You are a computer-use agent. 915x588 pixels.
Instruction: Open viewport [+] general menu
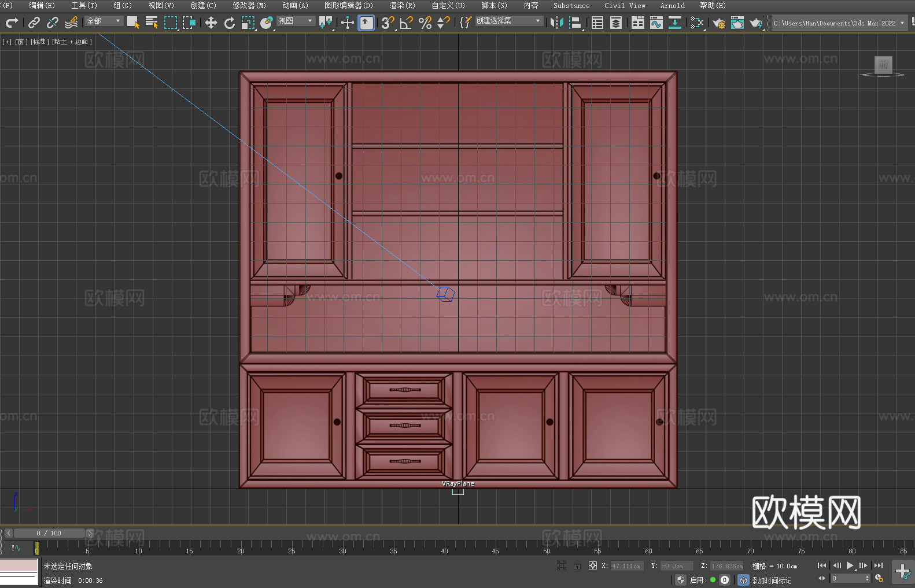click(7, 42)
